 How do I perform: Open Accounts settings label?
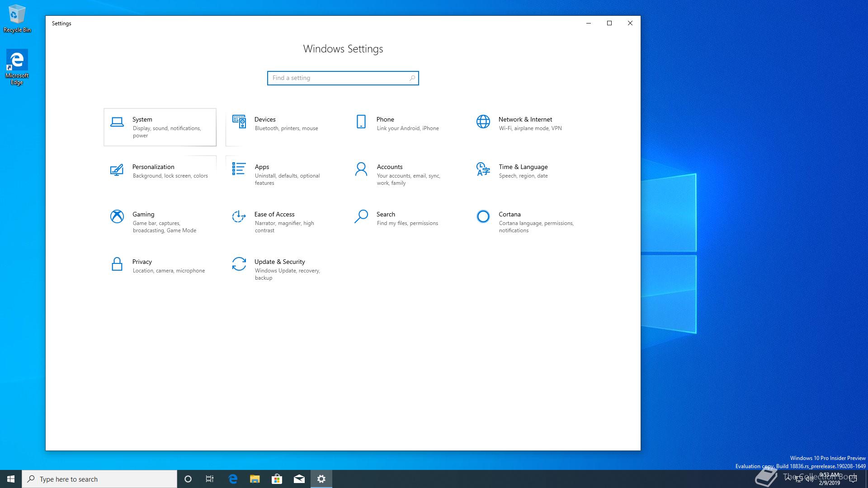390,167
